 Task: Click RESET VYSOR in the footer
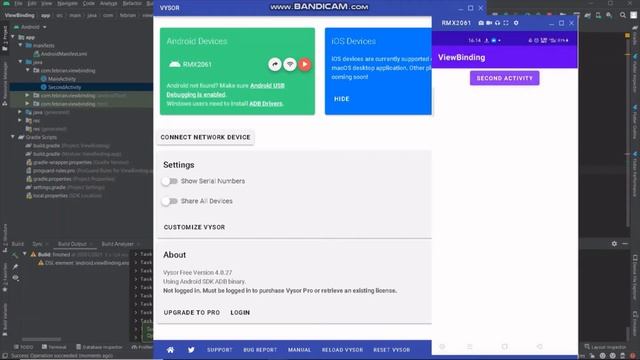(x=391, y=350)
